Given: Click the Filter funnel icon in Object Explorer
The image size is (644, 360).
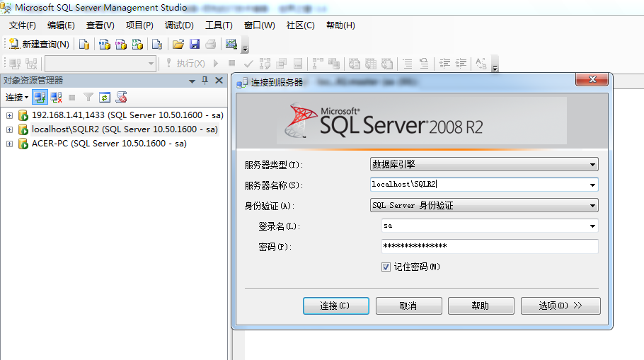Looking at the screenshot, I should coord(88,98).
